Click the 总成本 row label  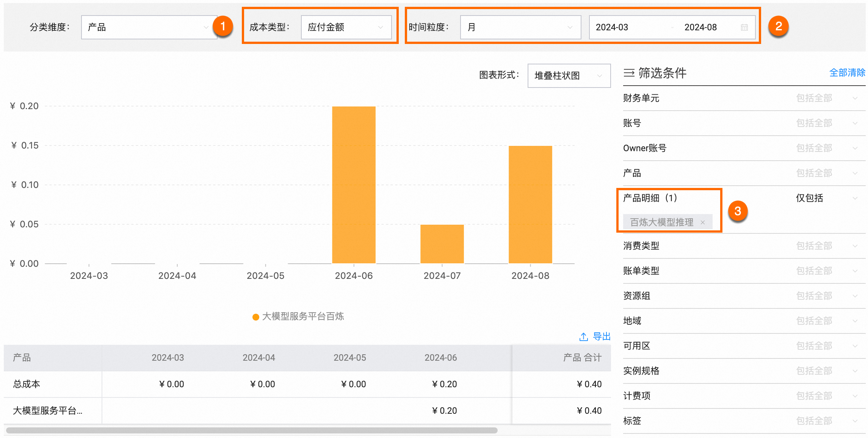tap(27, 384)
